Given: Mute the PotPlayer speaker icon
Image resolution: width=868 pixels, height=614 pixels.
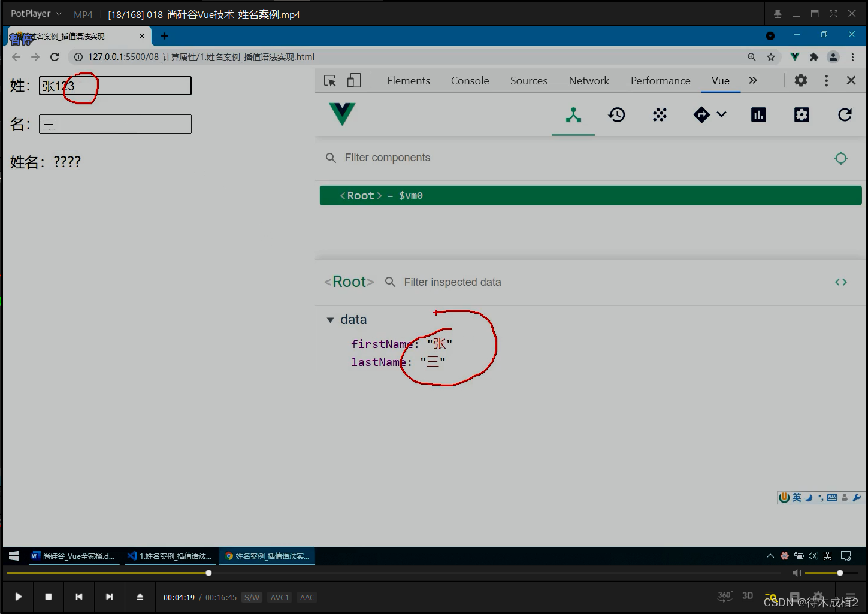Looking at the screenshot, I should (x=797, y=573).
